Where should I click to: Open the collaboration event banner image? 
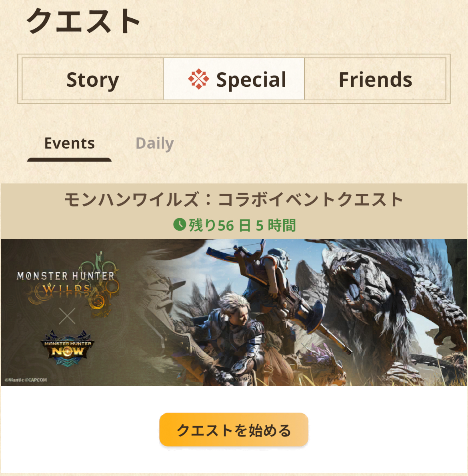click(234, 313)
